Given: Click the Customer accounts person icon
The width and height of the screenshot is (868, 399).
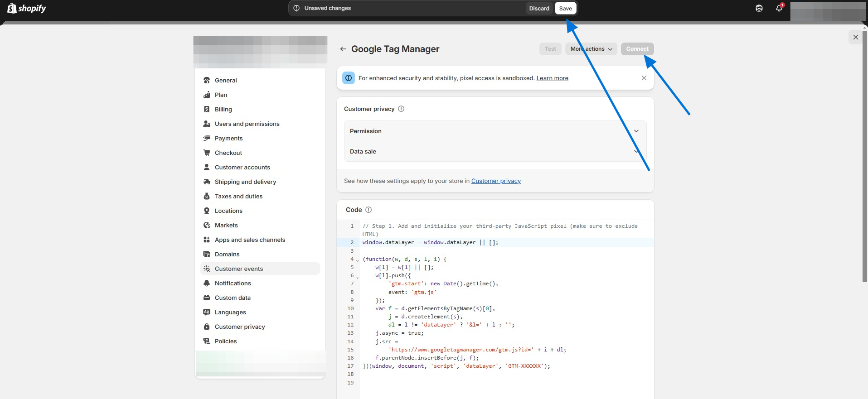Looking at the screenshot, I should click(x=207, y=167).
